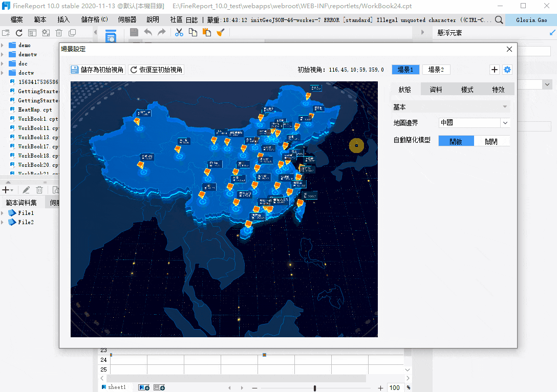Set 自動簡化模型 to 開啟
This screenshot has width=557, height=392.
click(456, 141)
